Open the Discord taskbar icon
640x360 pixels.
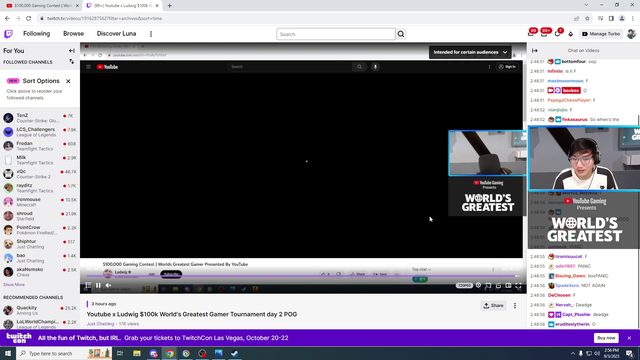tap(153, 353)
